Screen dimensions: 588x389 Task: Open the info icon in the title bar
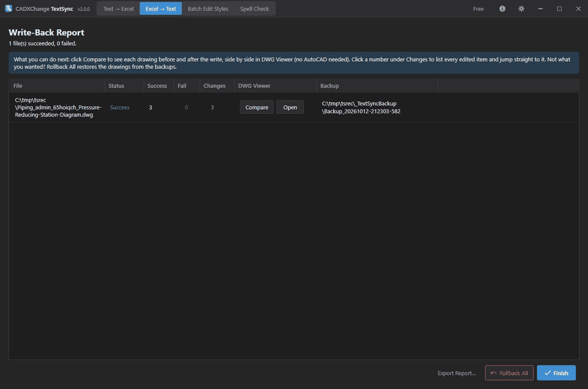pos(502,9)
